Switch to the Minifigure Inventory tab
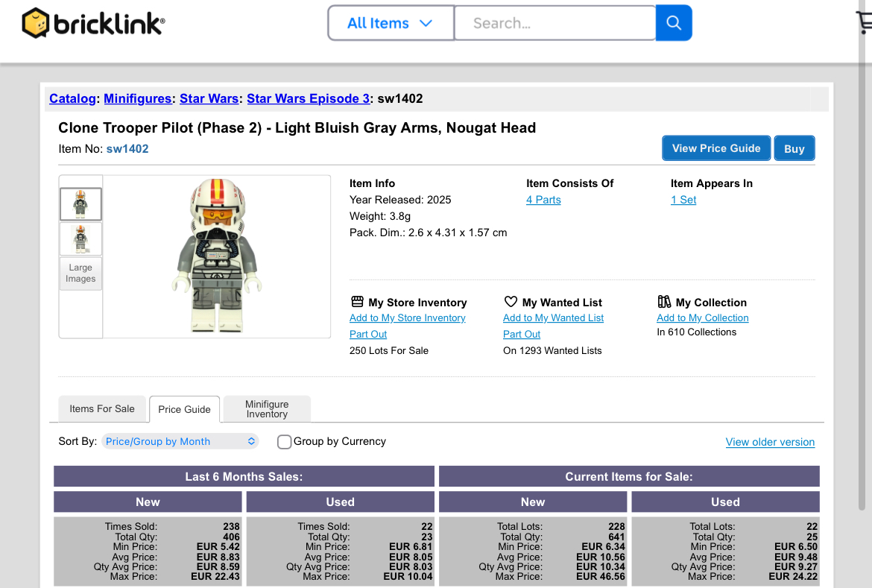The height and width of the screenshot is (588, 872). 267,409
